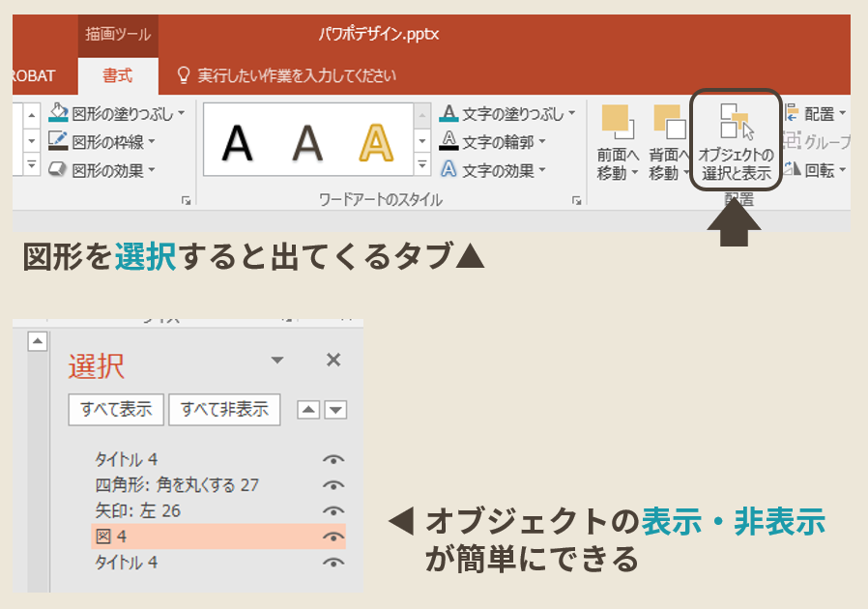
Task: Open the 選択 pane options dropdown
Action: [x=277, y=361]
